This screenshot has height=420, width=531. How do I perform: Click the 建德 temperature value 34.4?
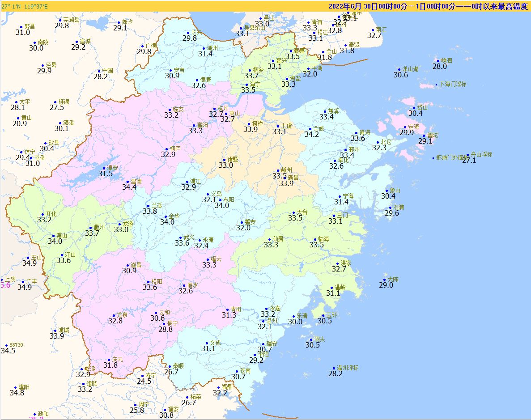coord(129,187)
